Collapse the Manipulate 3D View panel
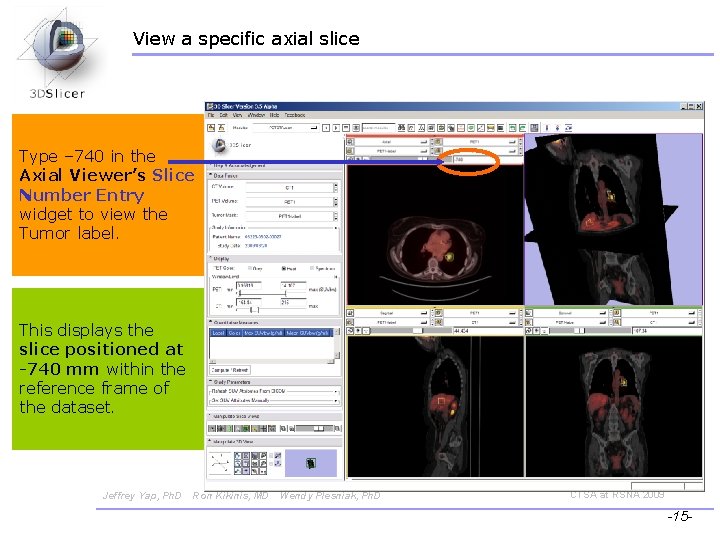Viewport: 720px width, 540px height. click(211, 442)
